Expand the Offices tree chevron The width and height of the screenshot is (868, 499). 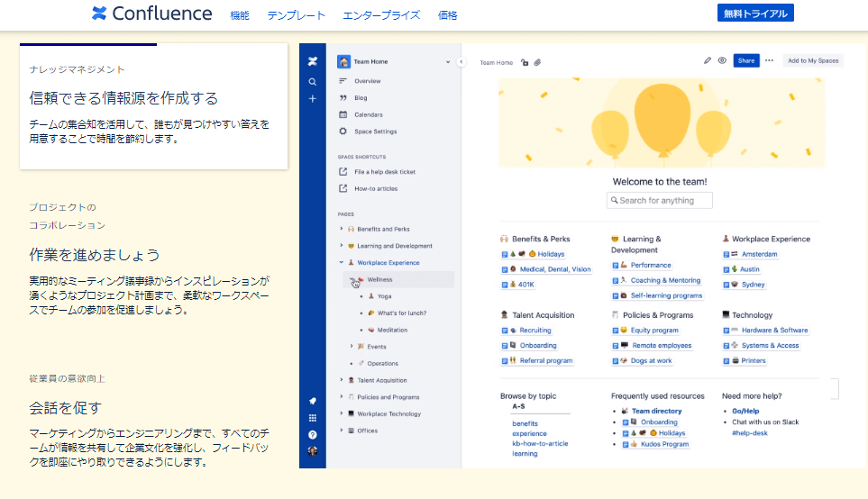(341, 431)
